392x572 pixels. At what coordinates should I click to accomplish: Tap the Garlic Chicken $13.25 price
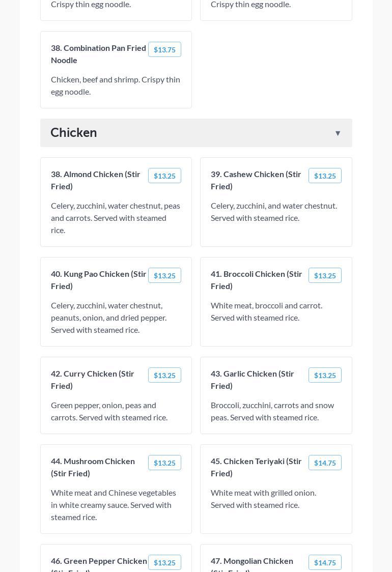(325, 375)
